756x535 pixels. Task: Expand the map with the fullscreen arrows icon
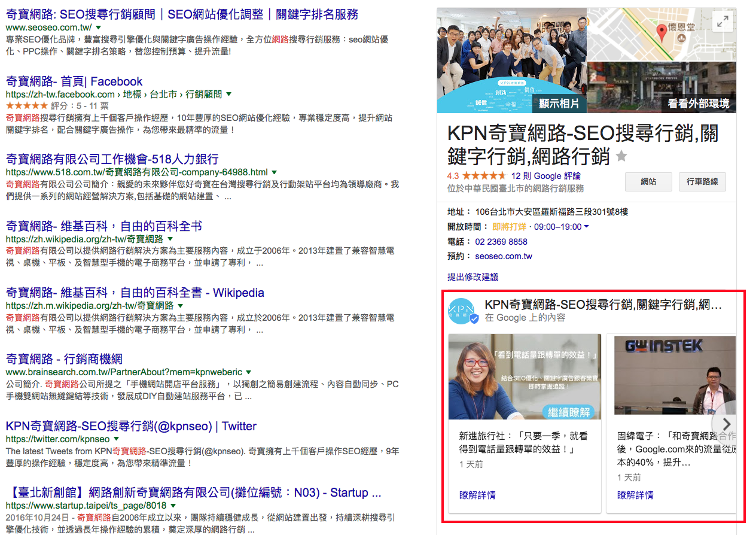click(723, 22)
